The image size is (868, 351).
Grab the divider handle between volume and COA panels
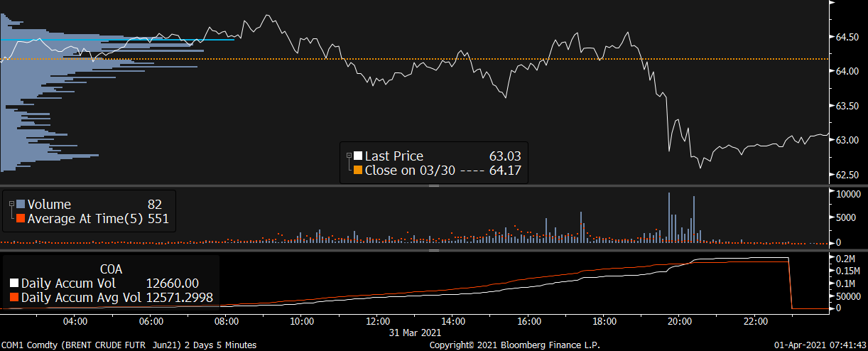coord(434,249)
